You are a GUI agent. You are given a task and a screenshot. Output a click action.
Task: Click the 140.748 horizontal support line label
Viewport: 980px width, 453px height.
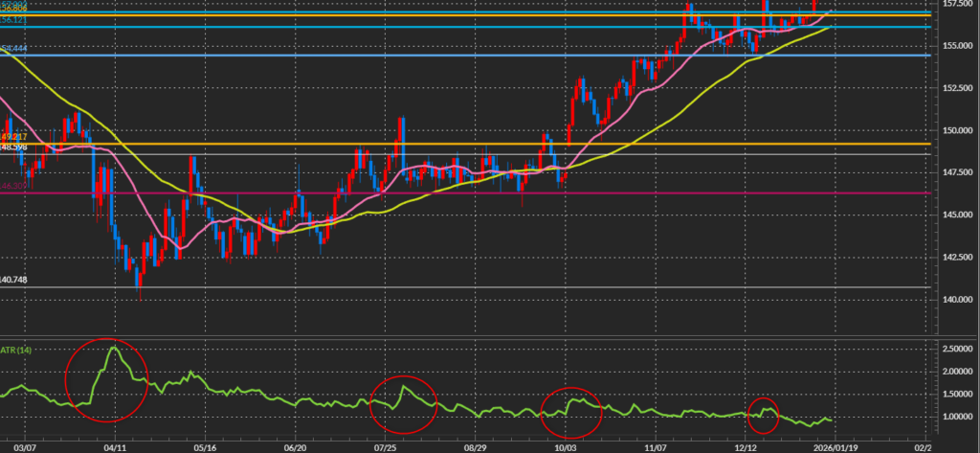point(15,280)
